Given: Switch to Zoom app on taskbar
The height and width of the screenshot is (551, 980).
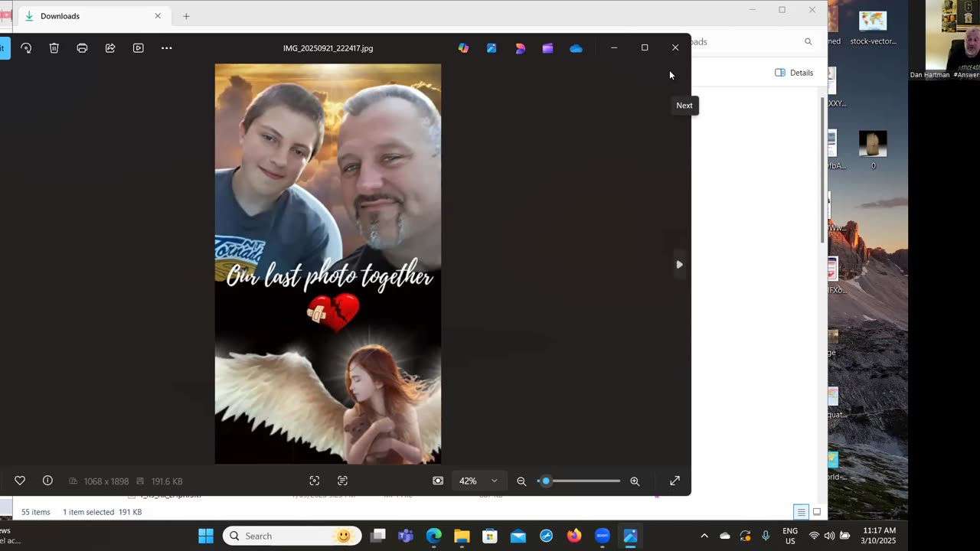Looking at the screenshot, I should point(603,536).
